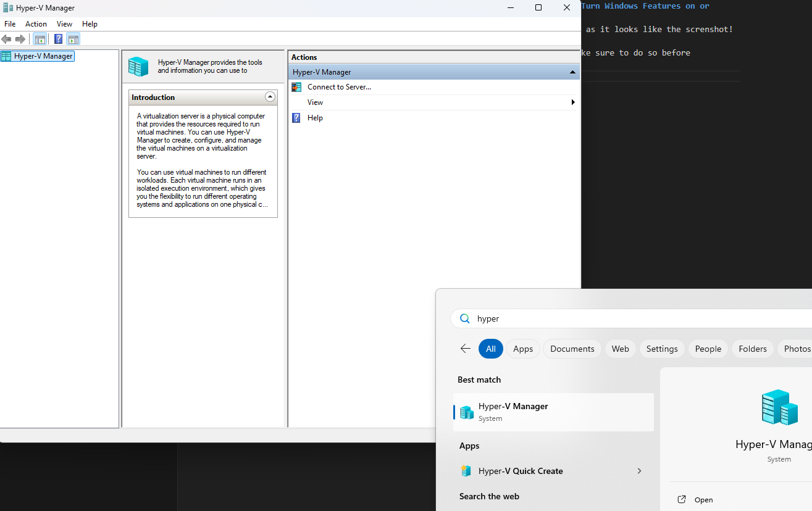
Task: Open the Action menu
Action: pyautogui.click(x=36, y=23)
